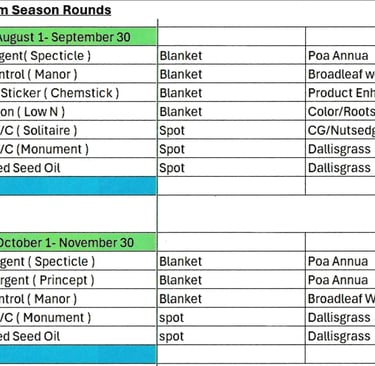Select the Blanket cell in the Princept row

(231, 280)
